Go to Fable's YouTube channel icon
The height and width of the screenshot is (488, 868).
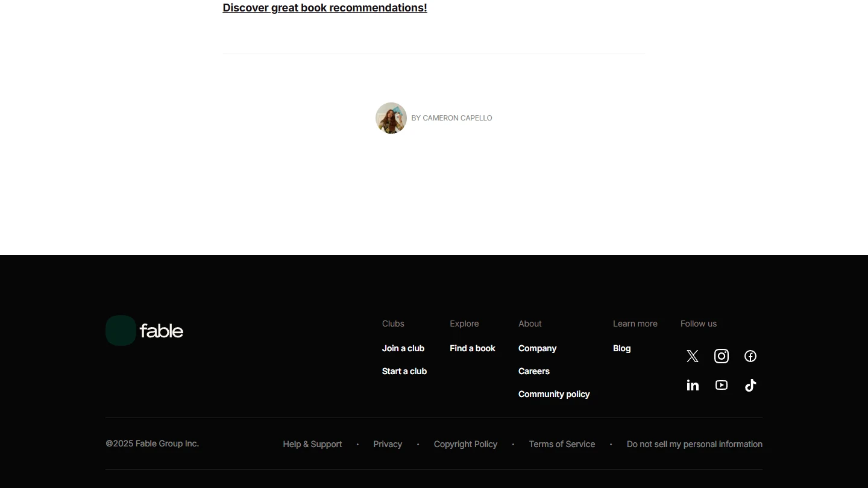coord(722,385)
